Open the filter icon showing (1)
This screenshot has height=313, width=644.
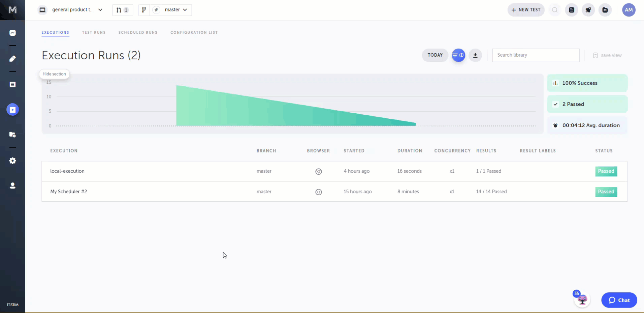point(458,55)
